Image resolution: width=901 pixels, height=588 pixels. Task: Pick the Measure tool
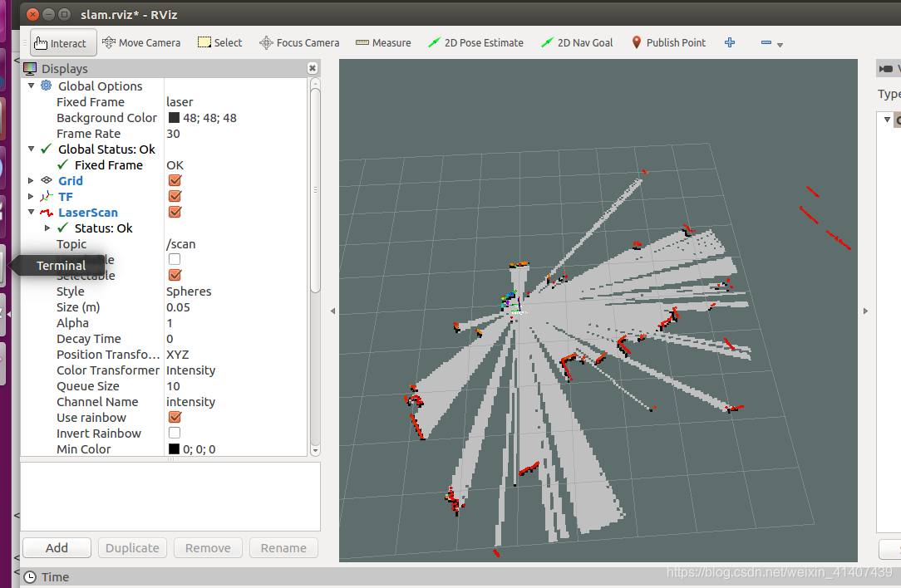[x=383, y=42]
